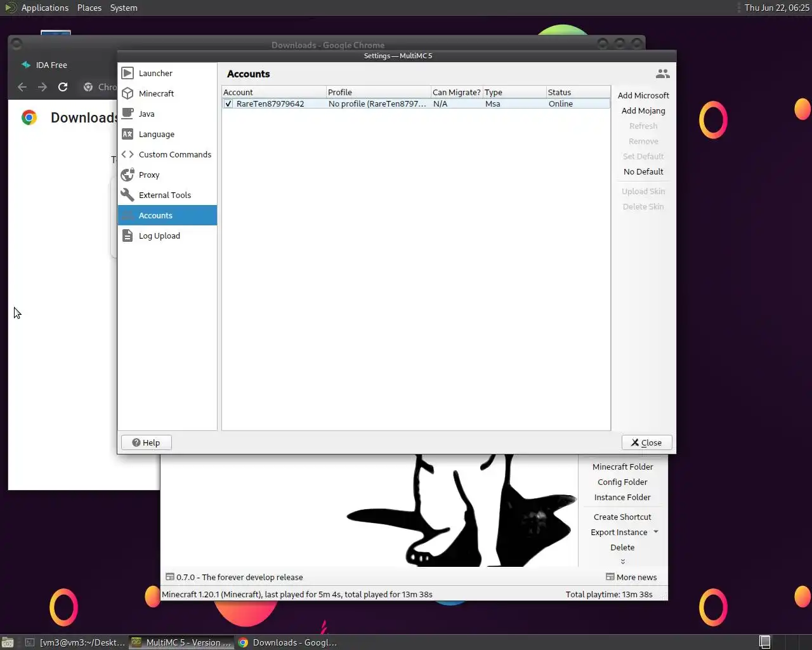This screenshot has height=650, width=812.
Task: Open the Applications menu
Action: point(45,8)
